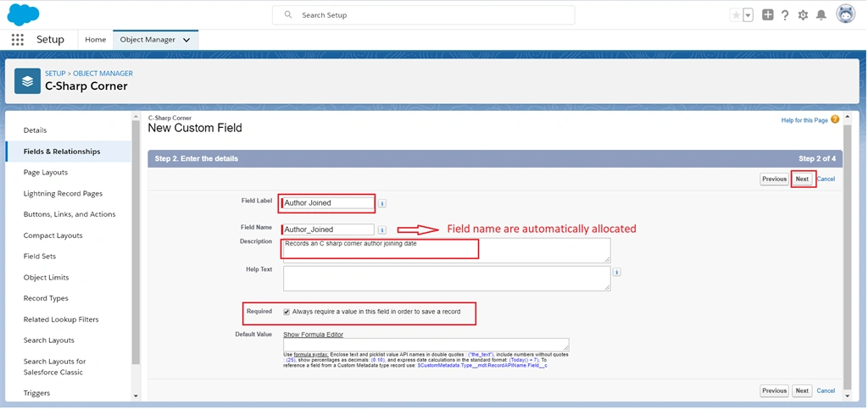Click the bottom Next button
The height and width of the screenshot is (409, 868).
(x=802, y=390)
